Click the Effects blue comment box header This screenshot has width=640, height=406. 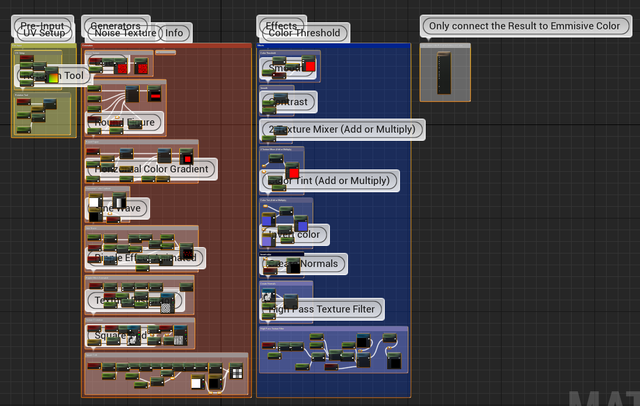point(333,46)
